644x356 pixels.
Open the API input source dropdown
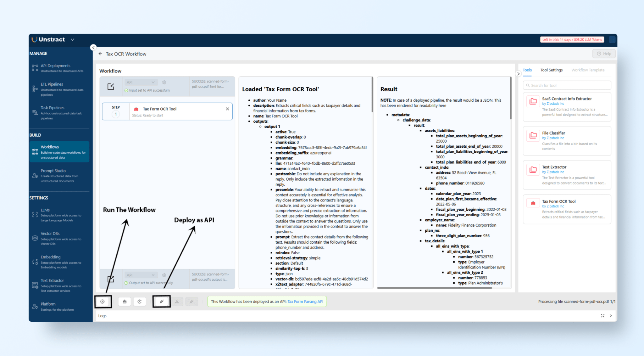(141, 82)
